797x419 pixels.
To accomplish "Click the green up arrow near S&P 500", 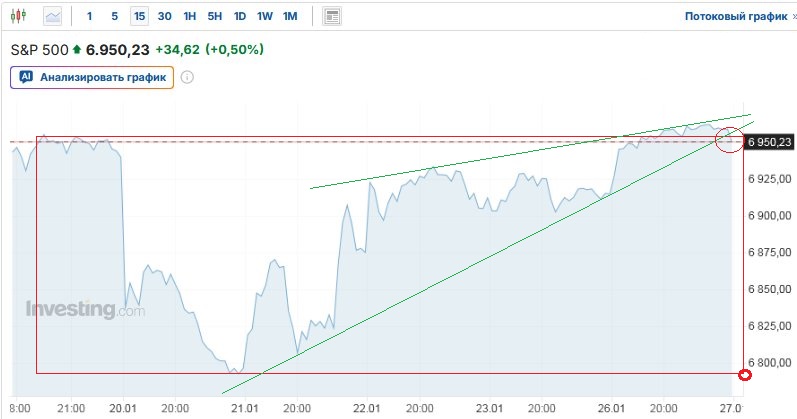I will [77, 49].
